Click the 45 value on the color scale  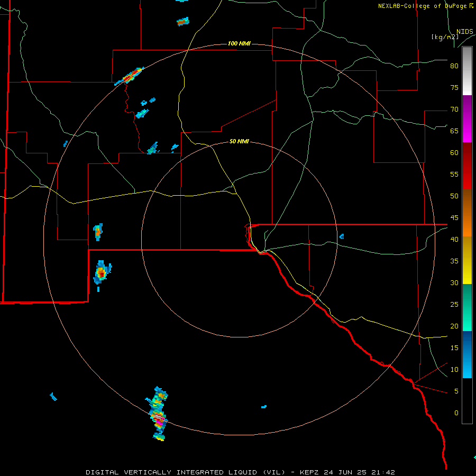pyautogui.click(x=454, y=218)
